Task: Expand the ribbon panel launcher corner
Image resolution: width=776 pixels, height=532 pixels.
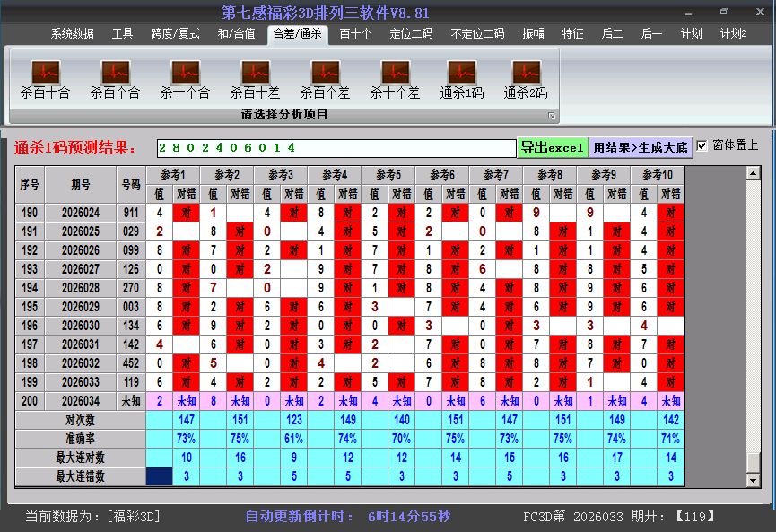Action: click(552, 116)
